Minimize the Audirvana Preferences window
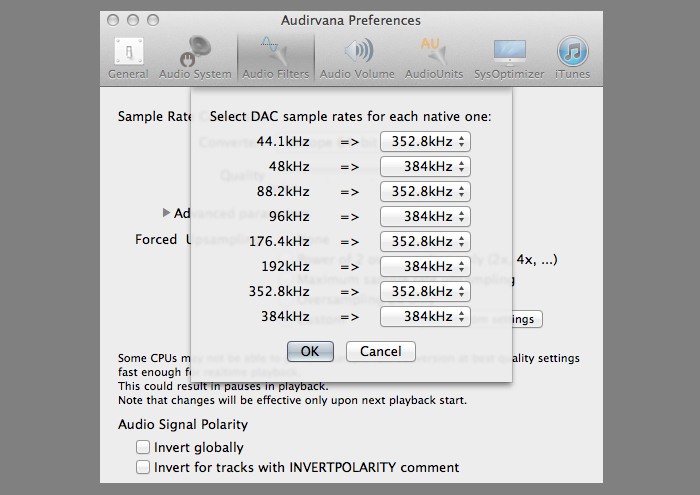 pos(133,20)
